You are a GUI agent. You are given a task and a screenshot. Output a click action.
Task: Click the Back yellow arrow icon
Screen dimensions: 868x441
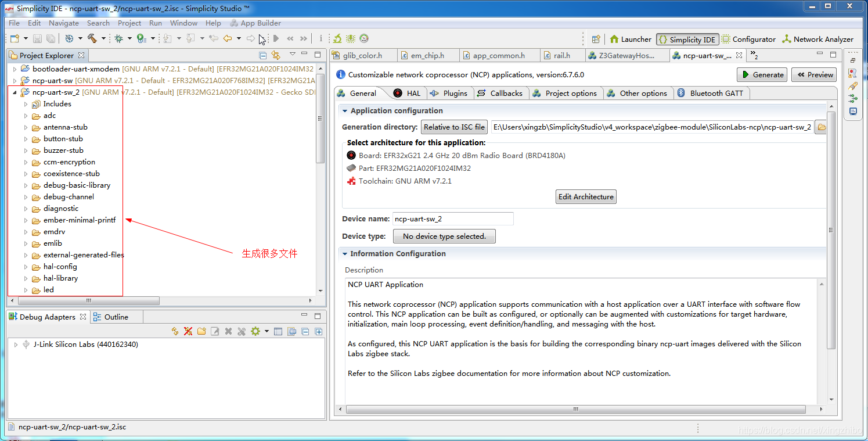coord(228,38)
